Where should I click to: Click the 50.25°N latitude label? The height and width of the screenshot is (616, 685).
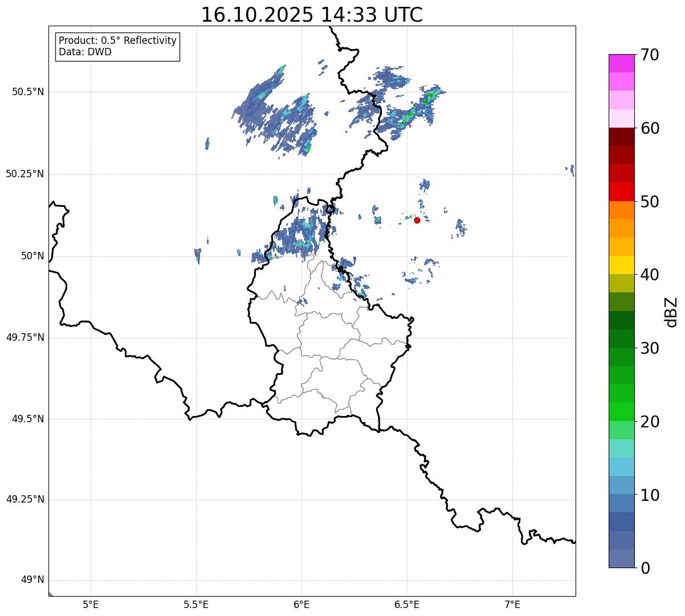[x=25, y=174]
